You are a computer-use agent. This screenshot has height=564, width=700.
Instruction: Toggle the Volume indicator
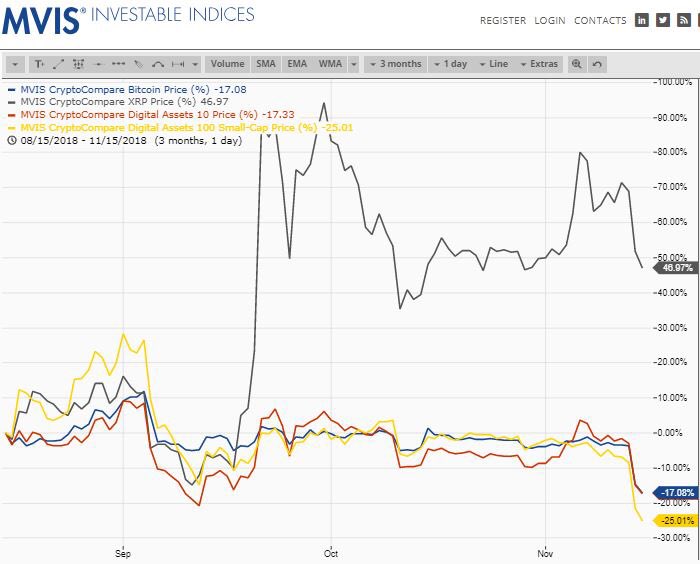(x=228, y=64)
